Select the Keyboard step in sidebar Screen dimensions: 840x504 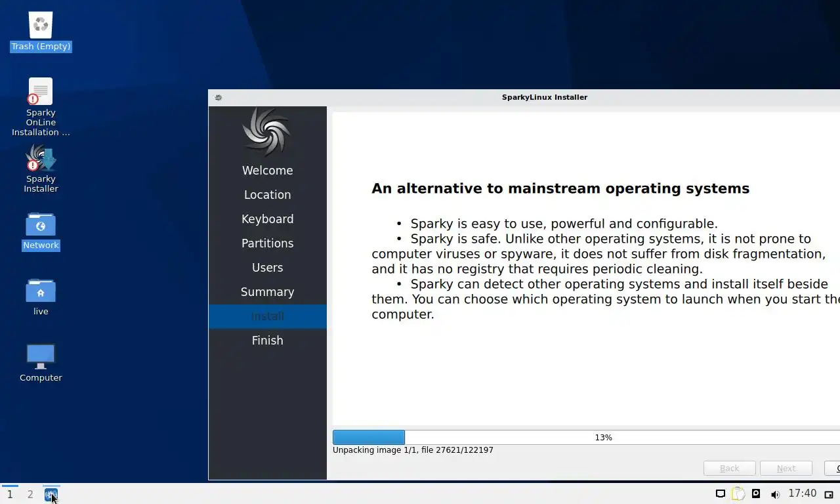pos(267,219)
